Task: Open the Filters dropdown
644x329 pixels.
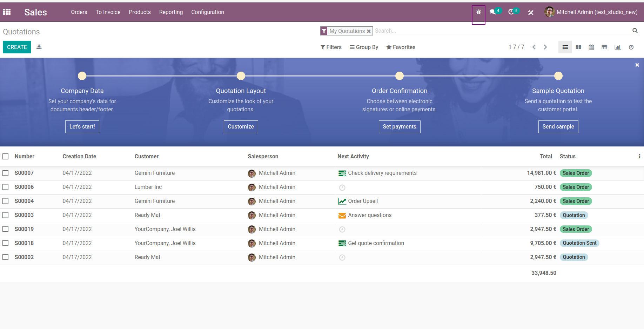Action: click(x=331, y=47)
